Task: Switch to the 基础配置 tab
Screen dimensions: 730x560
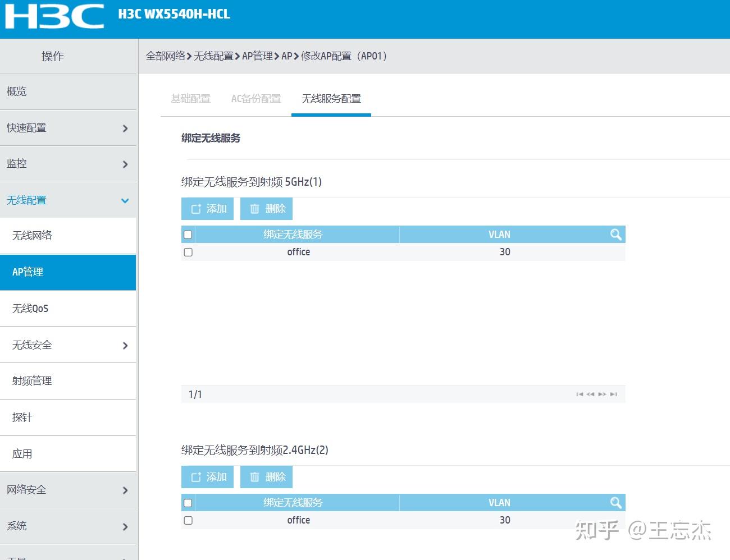Action: [x=191, y=99]
